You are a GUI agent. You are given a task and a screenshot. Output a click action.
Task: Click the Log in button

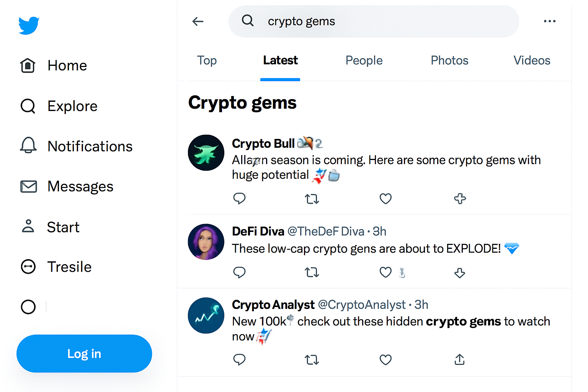click(84, 353)
